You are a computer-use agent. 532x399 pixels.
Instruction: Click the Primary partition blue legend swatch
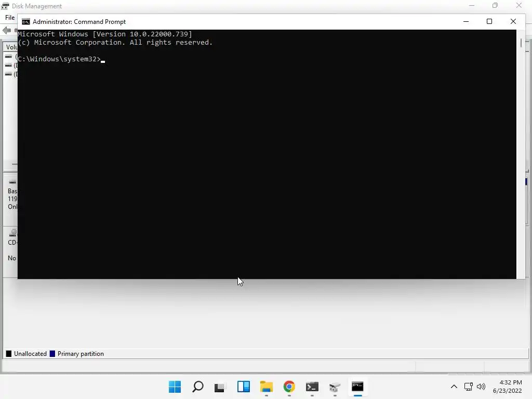coord(52,353)
